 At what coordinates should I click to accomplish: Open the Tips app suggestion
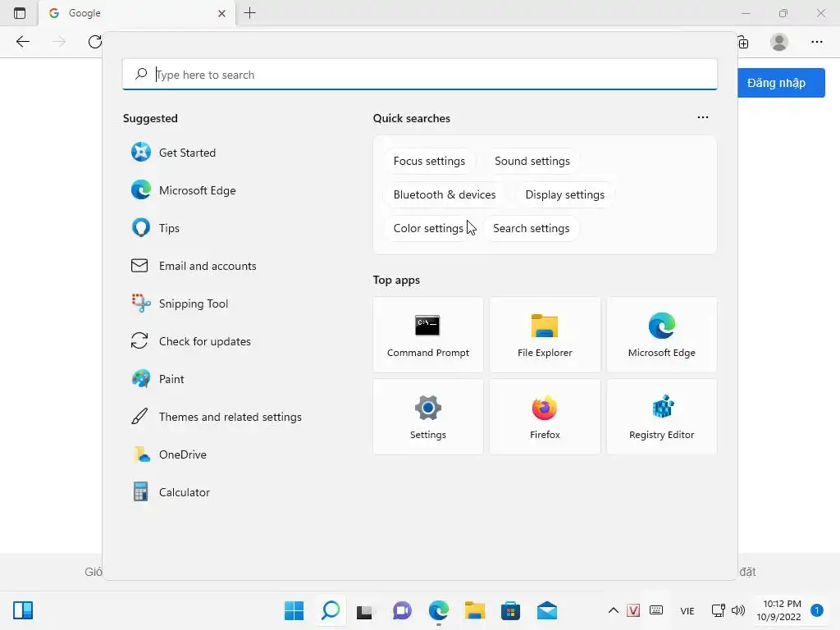click(x=155, y=228)
